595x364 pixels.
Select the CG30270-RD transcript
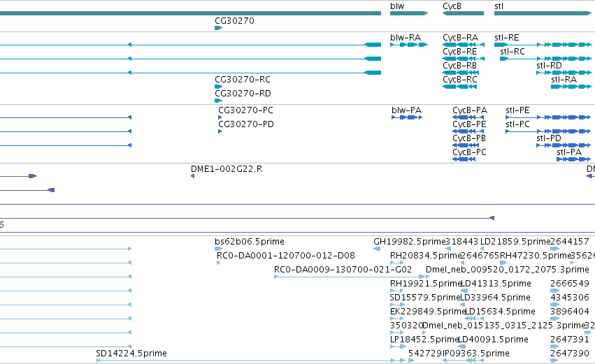[218, 101]
